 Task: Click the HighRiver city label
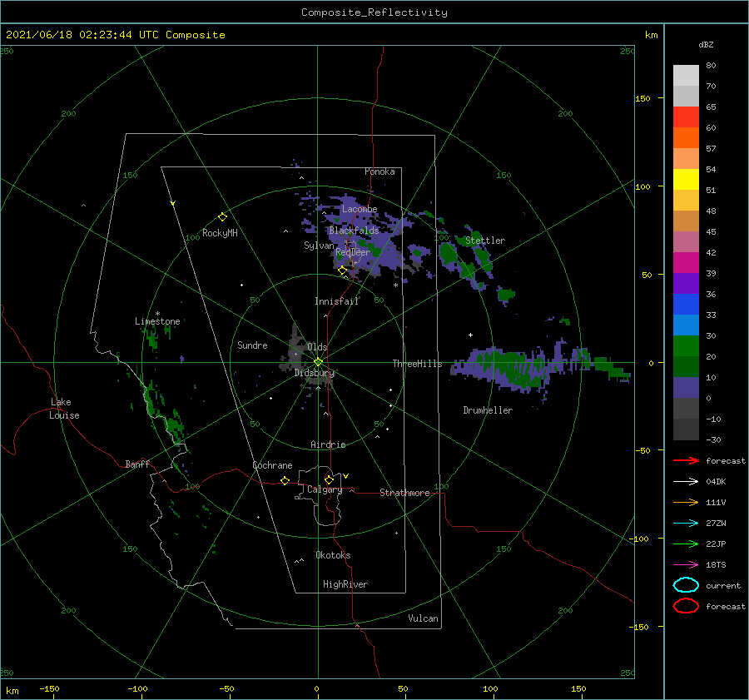click(x=345, y=584)
